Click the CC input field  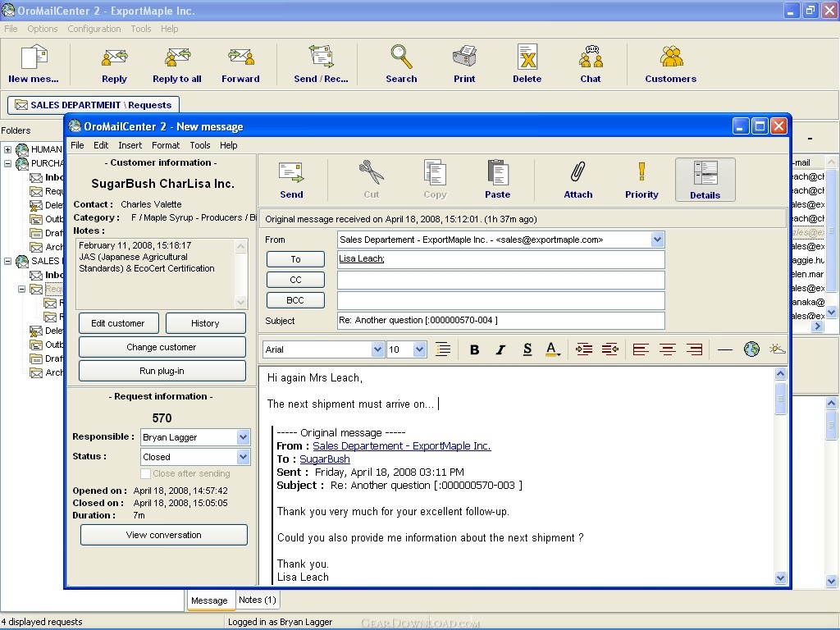pyautogui.click(x=501, y=280)
